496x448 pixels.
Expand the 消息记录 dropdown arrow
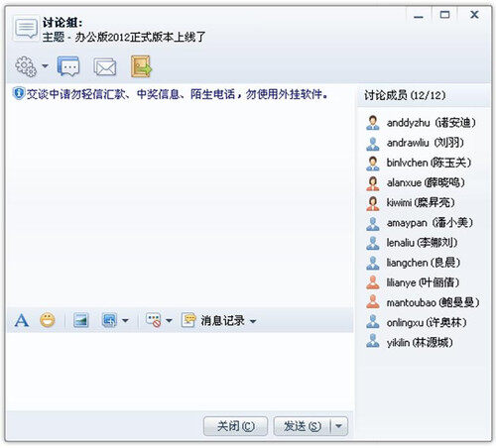pos(253,321)
